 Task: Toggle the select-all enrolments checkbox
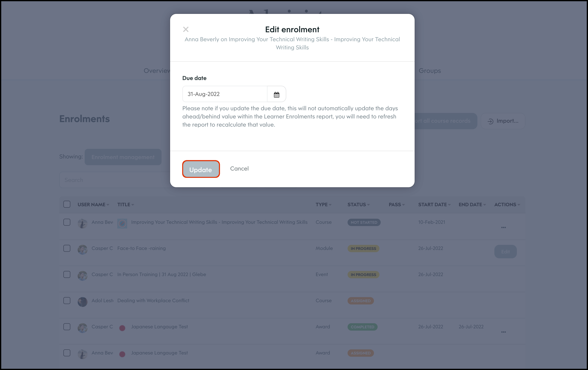click(x=67, y=204)
